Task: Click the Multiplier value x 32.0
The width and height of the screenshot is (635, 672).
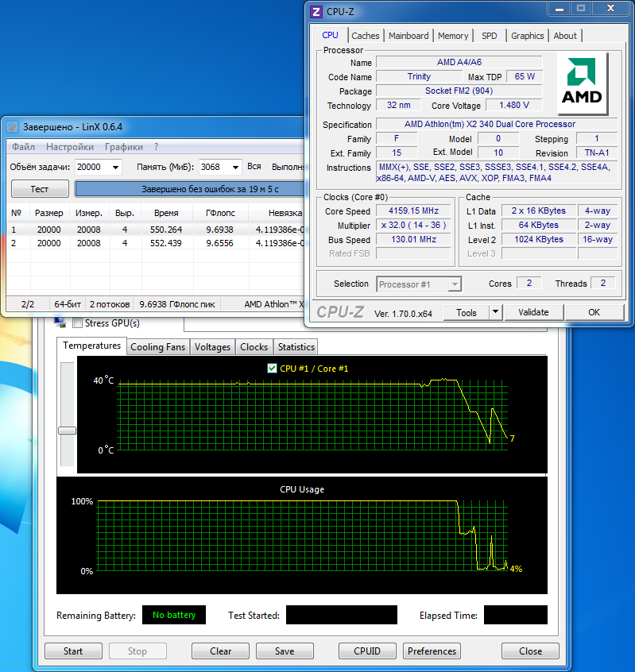Action: tap(413, 225)
